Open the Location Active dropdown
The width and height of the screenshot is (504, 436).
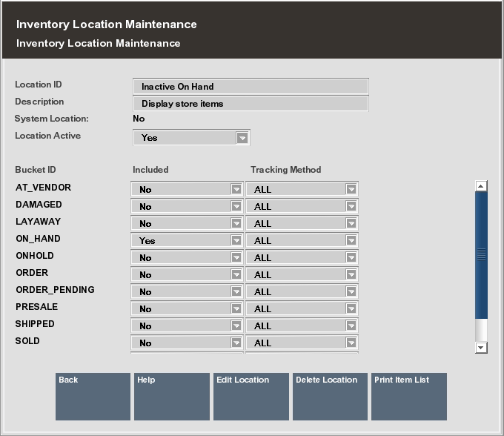191,138
